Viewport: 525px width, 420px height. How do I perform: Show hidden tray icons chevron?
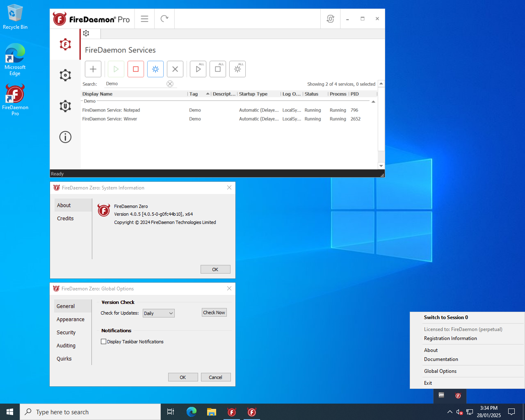[x=450, y=412]
